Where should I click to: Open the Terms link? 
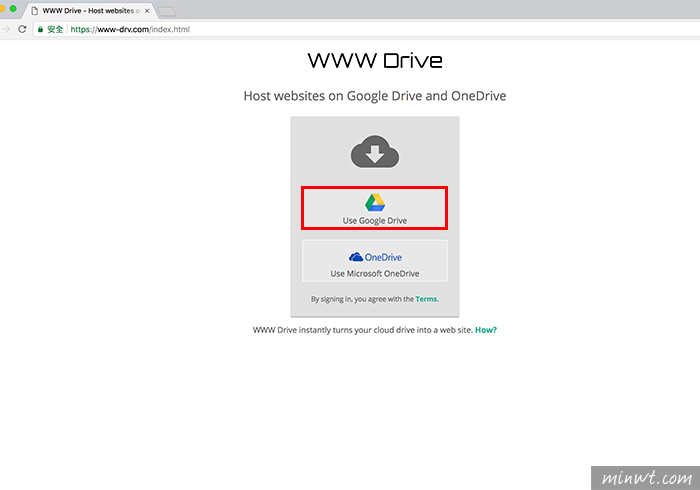point(426,299)
